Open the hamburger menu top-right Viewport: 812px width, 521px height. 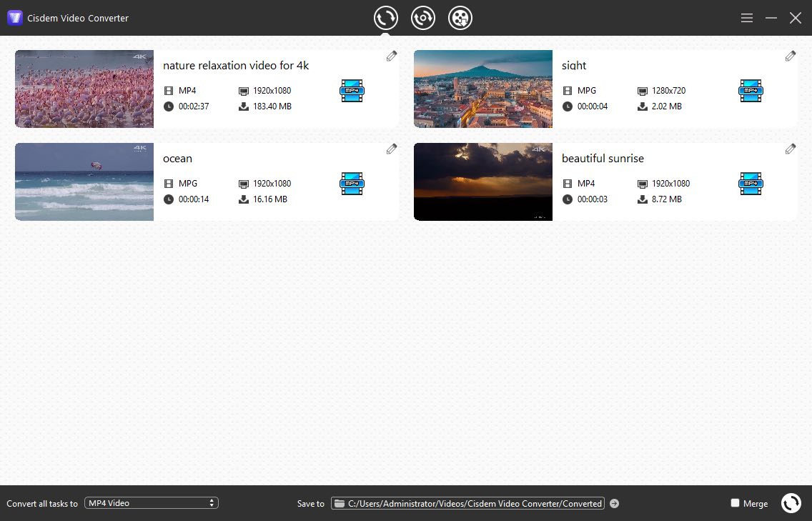[x=746, y=18]
